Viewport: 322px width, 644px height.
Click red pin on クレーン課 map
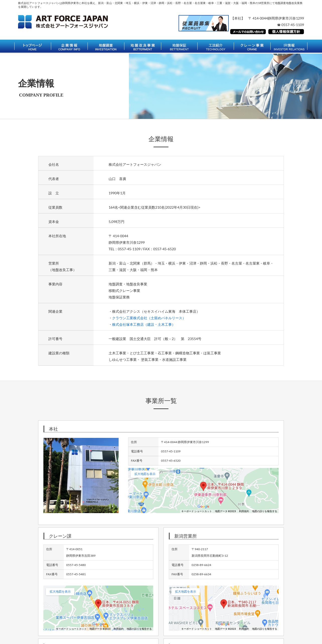point(98,604)
